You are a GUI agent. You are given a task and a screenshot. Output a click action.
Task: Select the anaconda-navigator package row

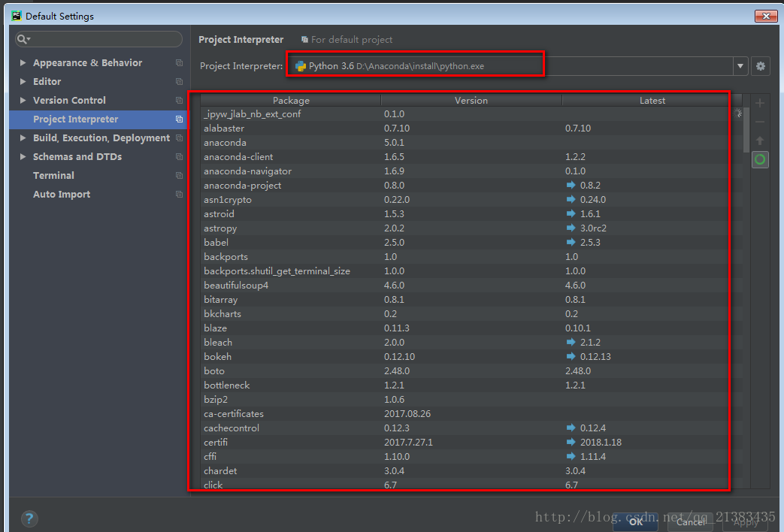pos(471,171)
